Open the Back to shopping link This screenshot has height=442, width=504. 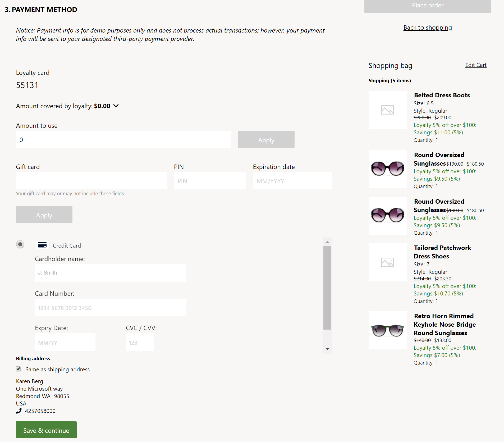click(428, 27)
